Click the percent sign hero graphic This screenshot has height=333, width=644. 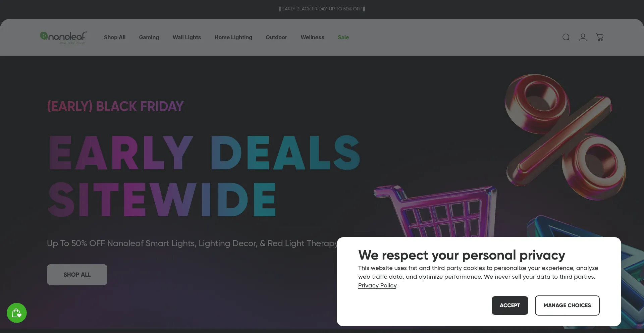565,137
